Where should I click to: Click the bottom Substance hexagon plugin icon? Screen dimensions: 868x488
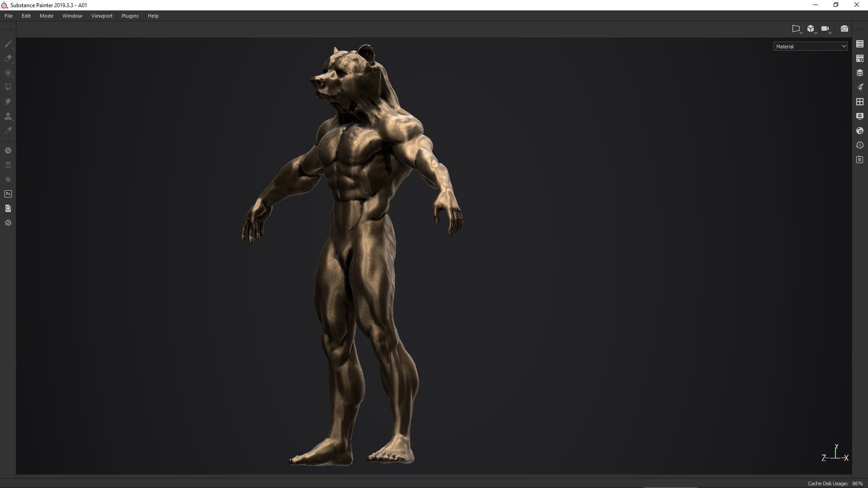point(8,223)
